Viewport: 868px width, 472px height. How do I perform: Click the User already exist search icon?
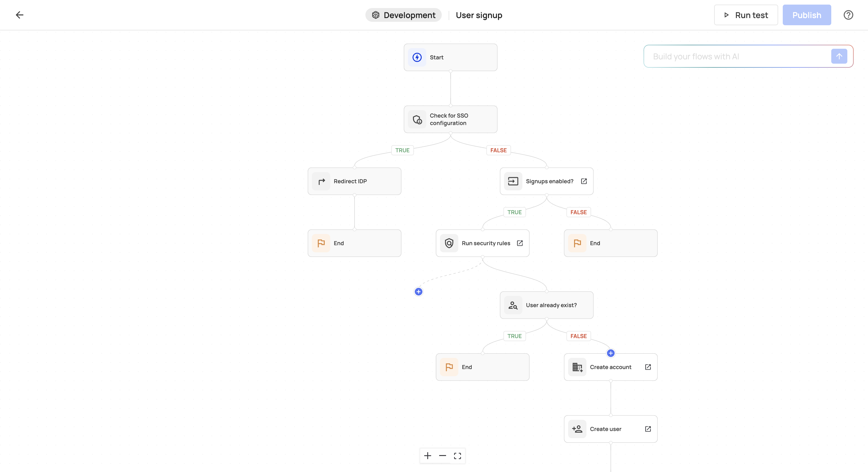tap(513, 305)
